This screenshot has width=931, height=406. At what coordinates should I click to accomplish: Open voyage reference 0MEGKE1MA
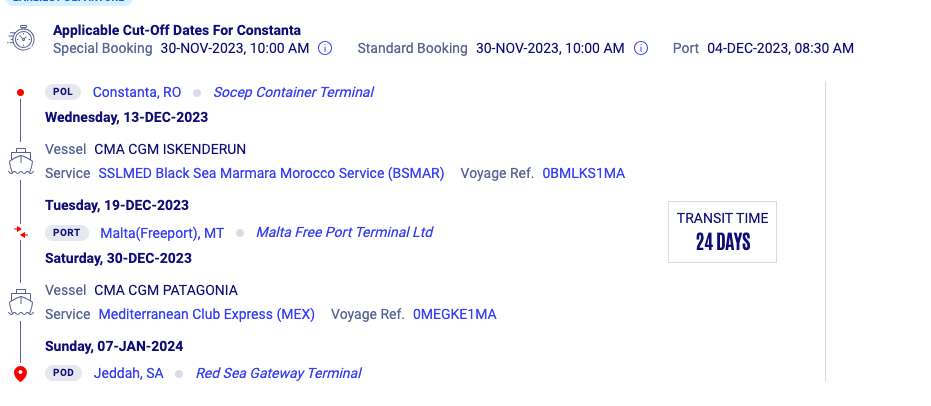click(x=455, y=315)
